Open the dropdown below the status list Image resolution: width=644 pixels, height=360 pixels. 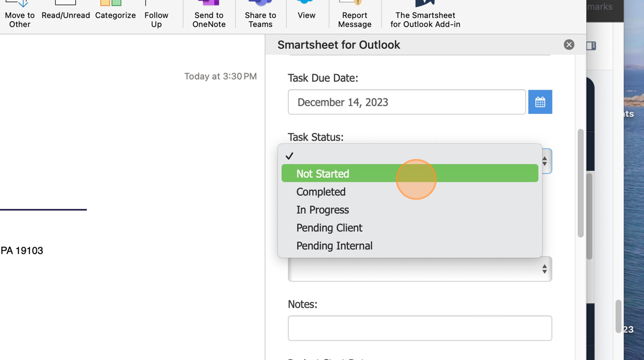pos(420,269)
